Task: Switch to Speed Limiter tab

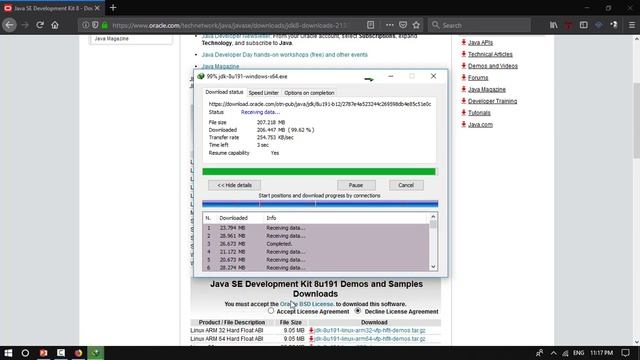Action: click(263, 93)
